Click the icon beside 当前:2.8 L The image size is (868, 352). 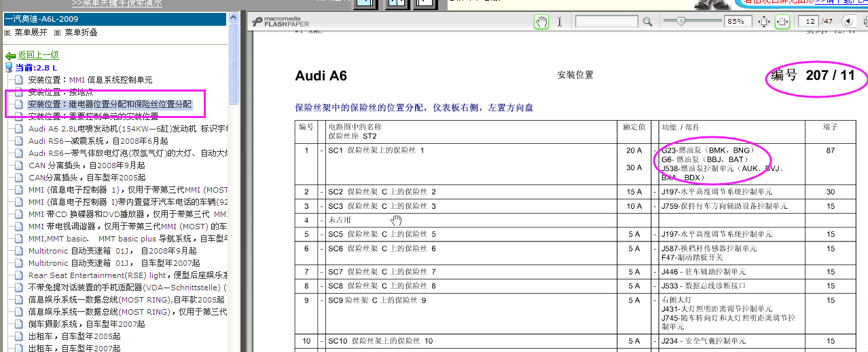[x=9, y=67]
